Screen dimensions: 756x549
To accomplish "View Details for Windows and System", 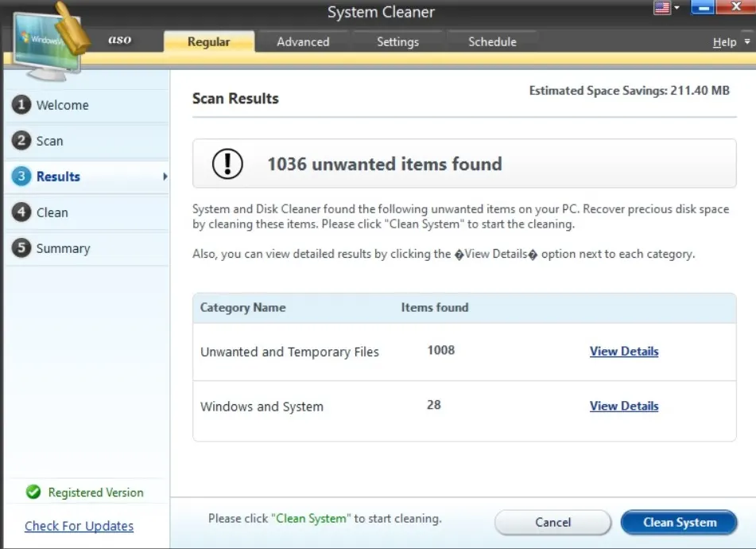I will (x=624, y=406).
